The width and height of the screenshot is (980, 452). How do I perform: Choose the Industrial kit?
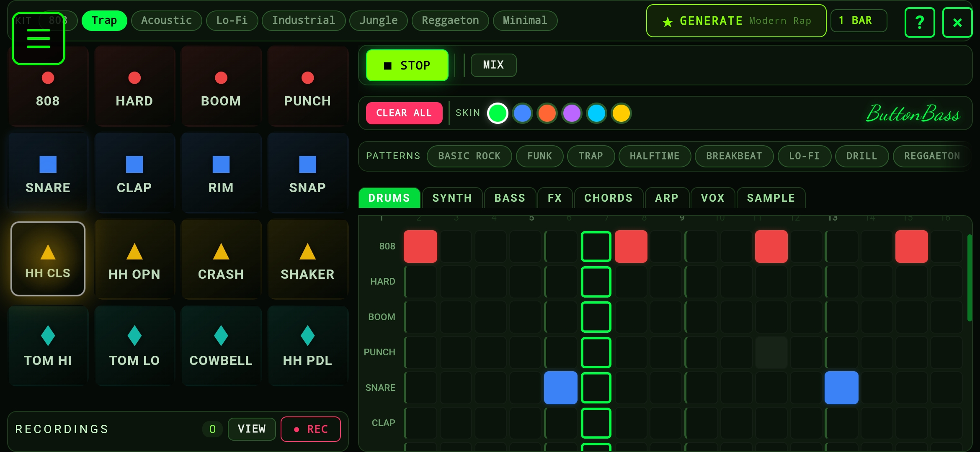[x=304, y=21]
